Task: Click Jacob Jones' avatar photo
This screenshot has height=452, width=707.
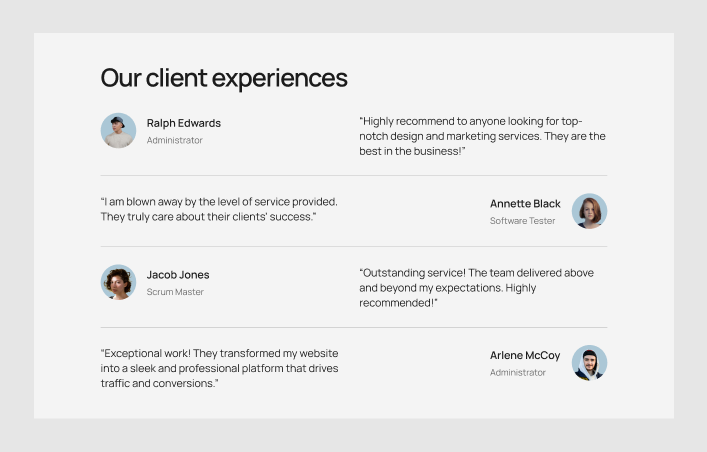Action: click(118, 282)
